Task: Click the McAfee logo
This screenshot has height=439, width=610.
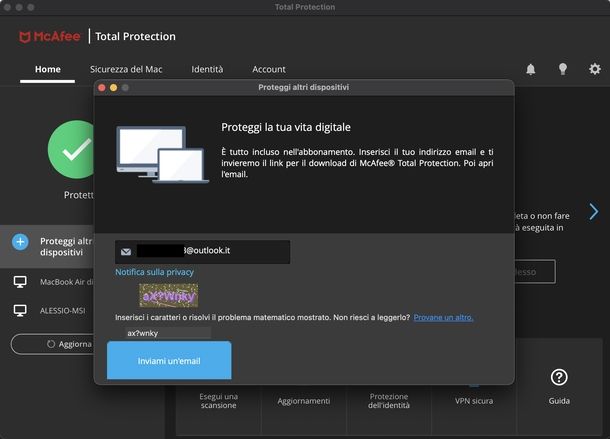Action: pos(50,37)
